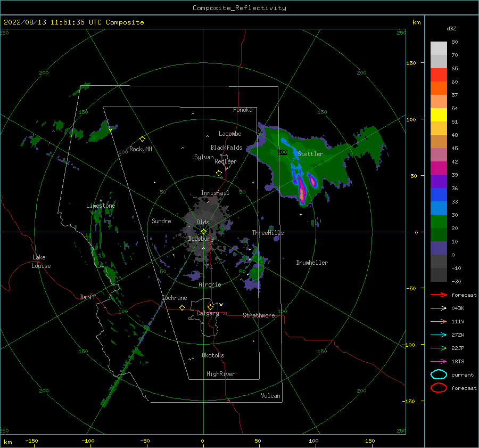Click the Lacombe town label

(230, 134)
